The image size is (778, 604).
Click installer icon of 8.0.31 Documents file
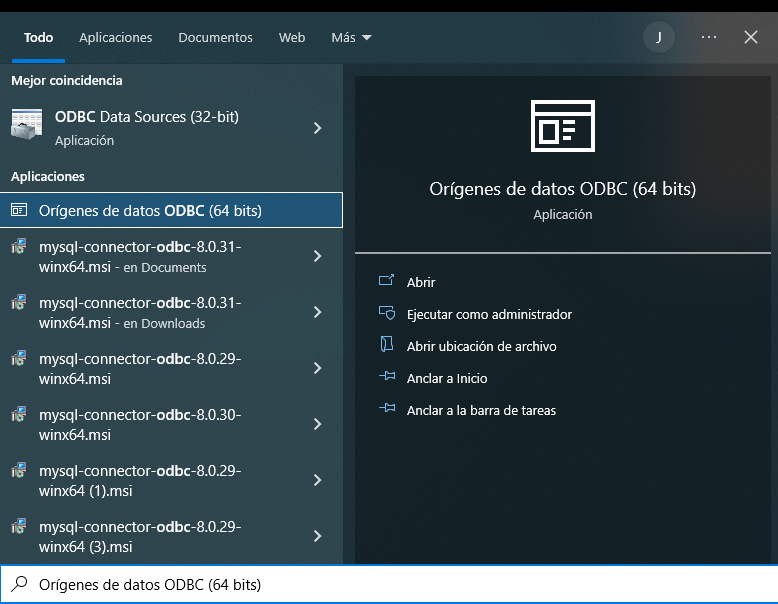click(19, 247)
